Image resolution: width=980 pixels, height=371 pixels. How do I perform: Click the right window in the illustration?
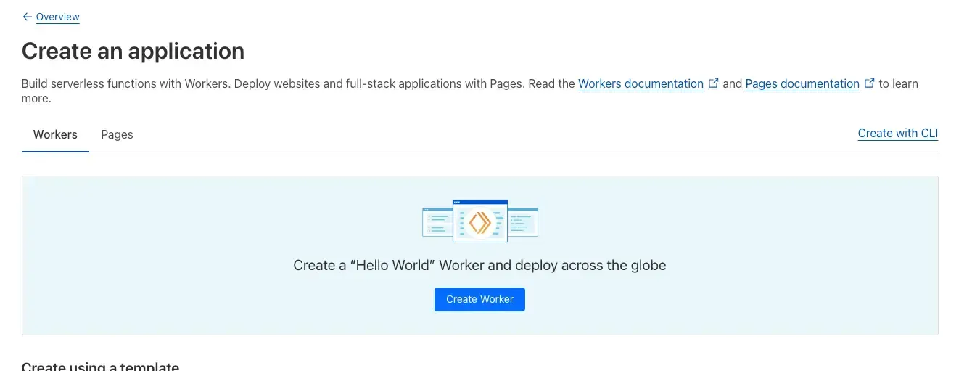(523, 221)
